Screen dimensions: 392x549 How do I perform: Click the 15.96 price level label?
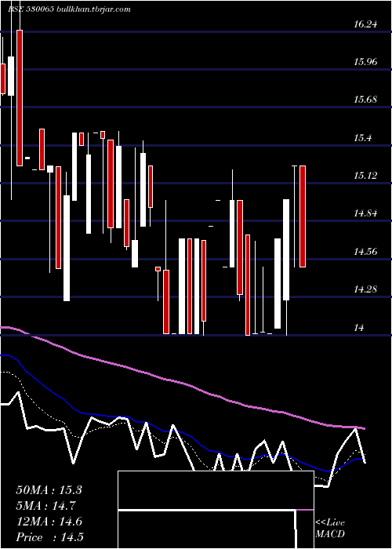(365, 62)
